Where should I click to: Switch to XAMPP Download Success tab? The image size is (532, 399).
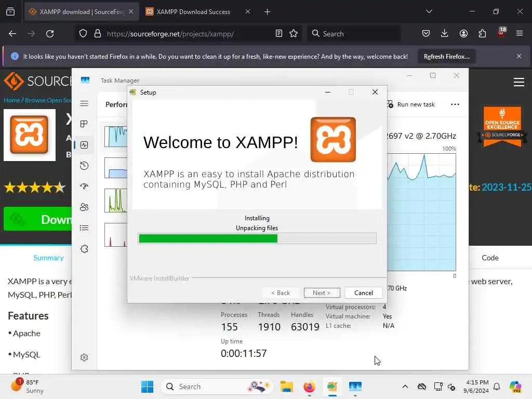click(x=193, y=12)
